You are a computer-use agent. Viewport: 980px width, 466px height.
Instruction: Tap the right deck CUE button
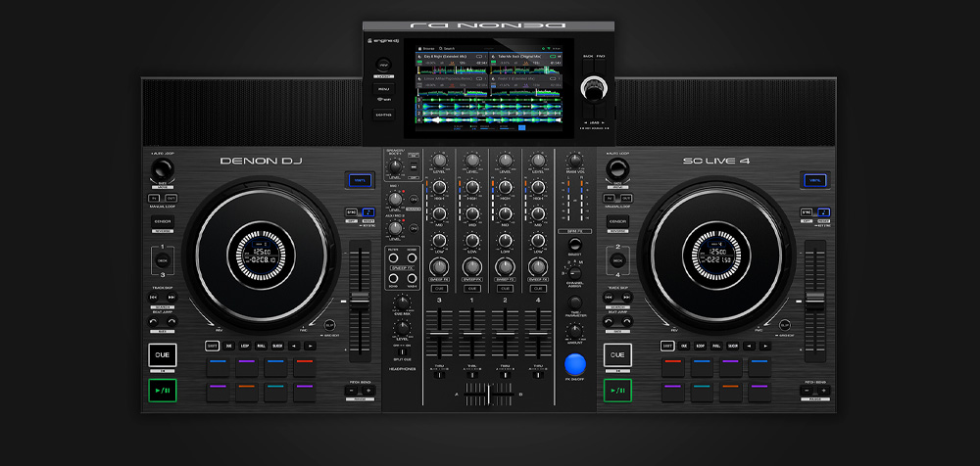[x=617, y=354]
